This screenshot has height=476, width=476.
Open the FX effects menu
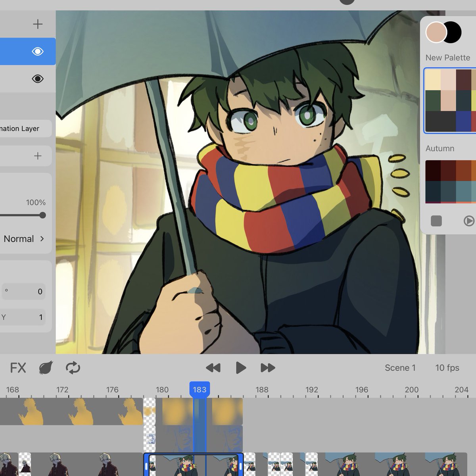[18, 368]
